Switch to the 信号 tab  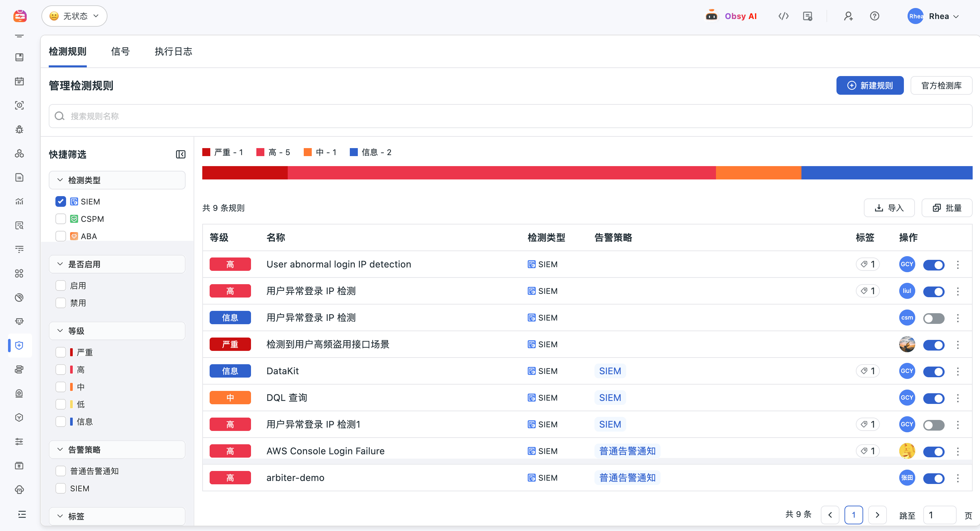point(120,51)
